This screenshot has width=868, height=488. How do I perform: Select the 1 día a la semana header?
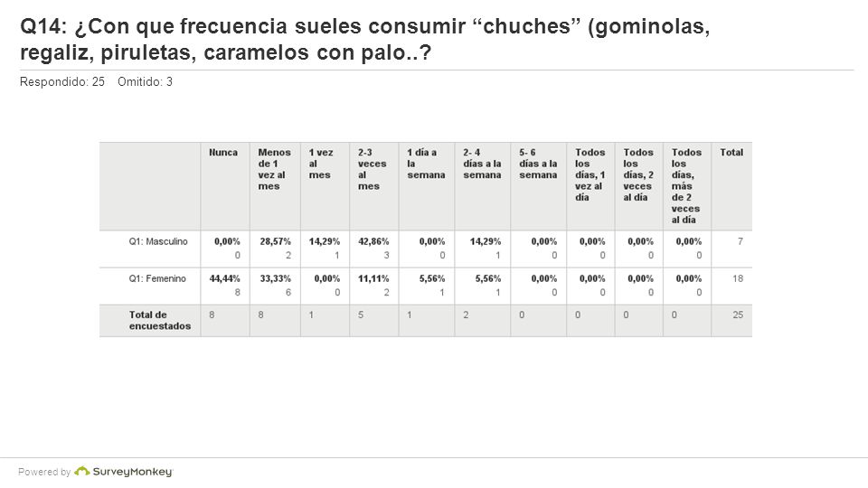(x=426, y=164)
